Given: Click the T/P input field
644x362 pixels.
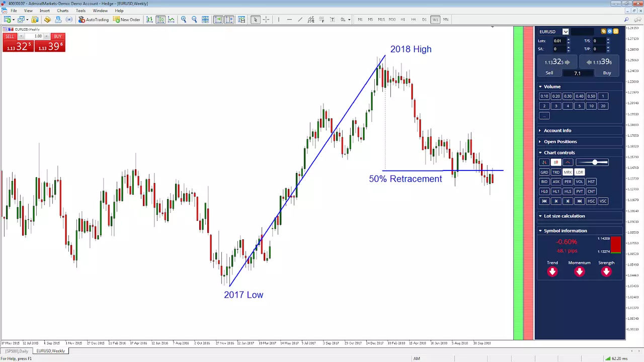Looking at the screenshot, I should 599,49.
